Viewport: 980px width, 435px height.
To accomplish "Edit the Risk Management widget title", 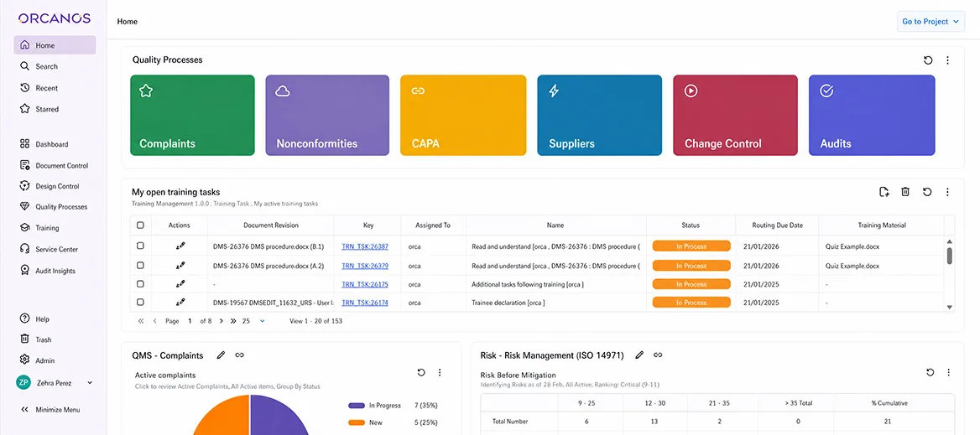I will 639,355.
